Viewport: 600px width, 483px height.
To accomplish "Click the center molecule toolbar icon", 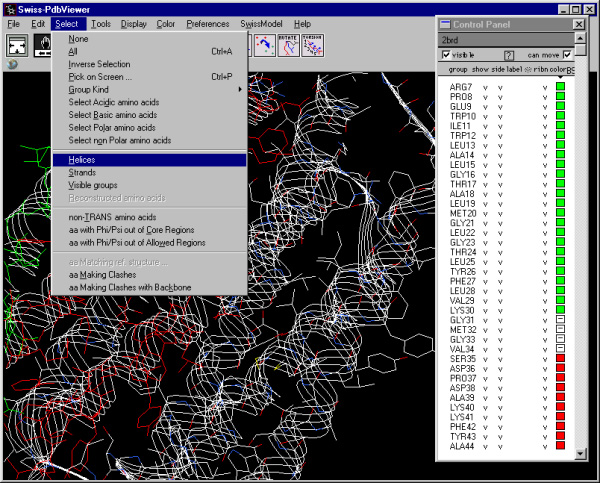I will click(x=18, y=46).
